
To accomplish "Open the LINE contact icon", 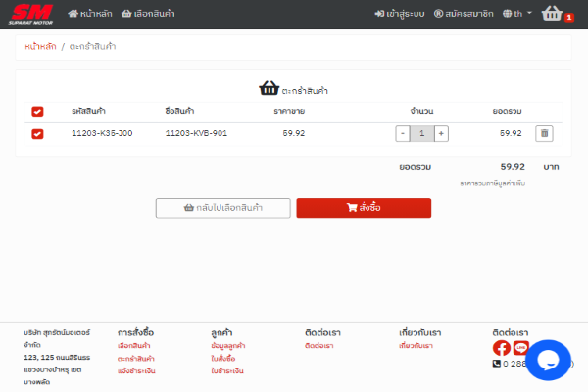I will pyautogui.click(x=520, y=348).
